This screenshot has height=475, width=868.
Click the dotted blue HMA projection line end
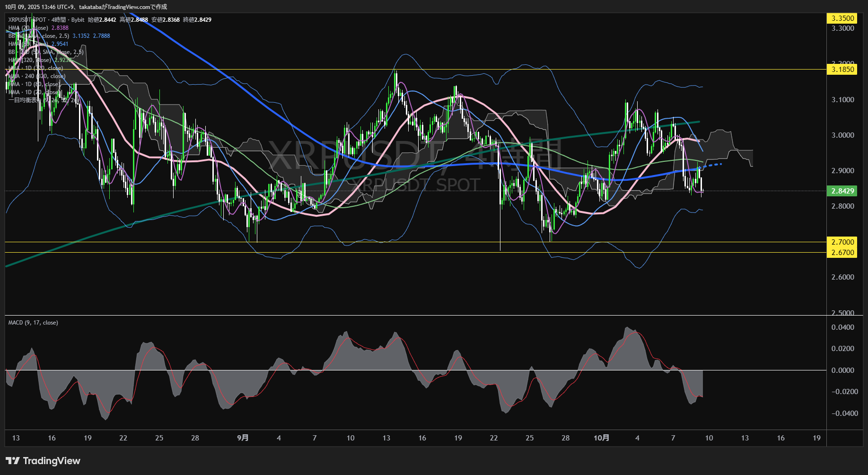720,164
